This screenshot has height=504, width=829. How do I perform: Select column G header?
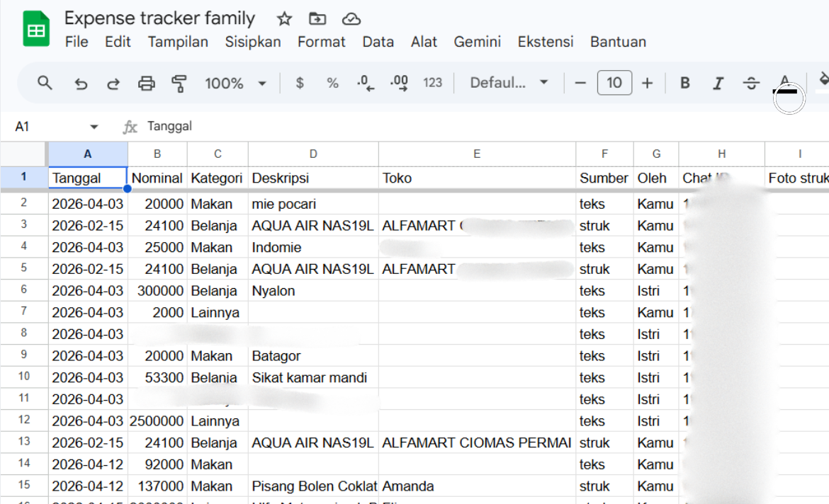656,154
